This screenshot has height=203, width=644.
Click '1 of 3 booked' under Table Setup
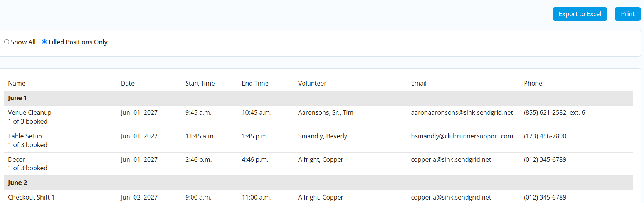point(28,145)
